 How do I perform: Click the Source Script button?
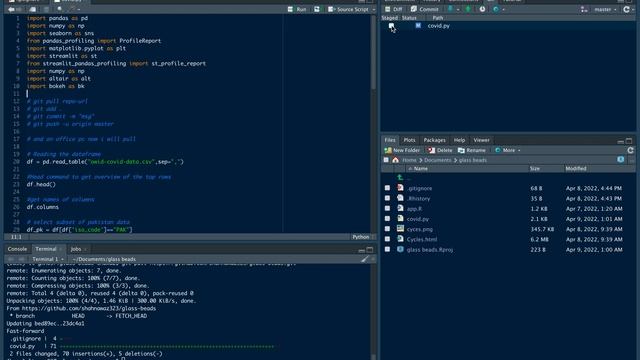pos(348,9)
